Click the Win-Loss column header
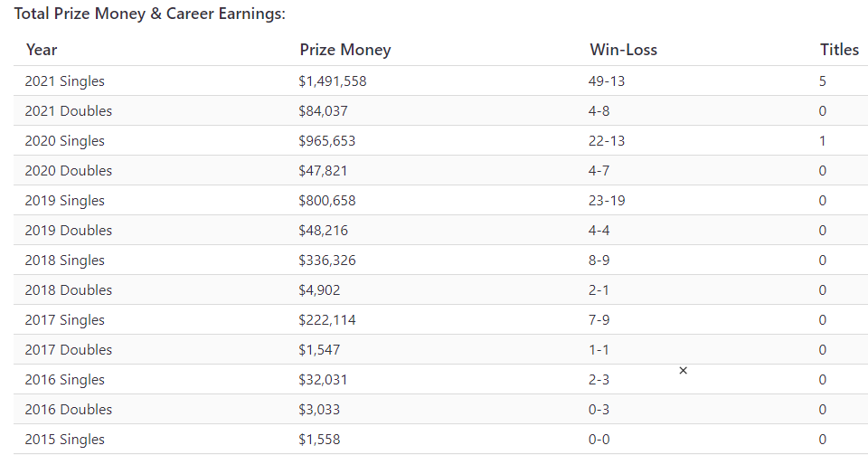Screen dimensions: 868x455 (623, 50)
